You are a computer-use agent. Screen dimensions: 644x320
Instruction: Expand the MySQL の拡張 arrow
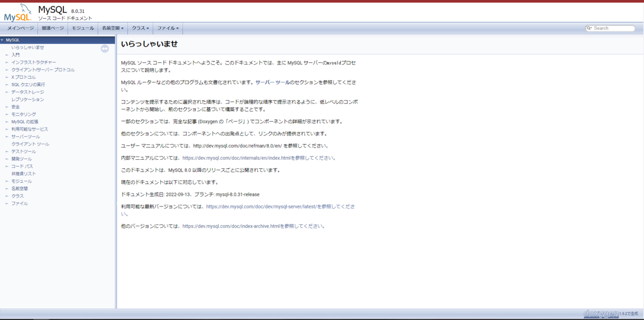pyautogui.click(x=7, y=122)
